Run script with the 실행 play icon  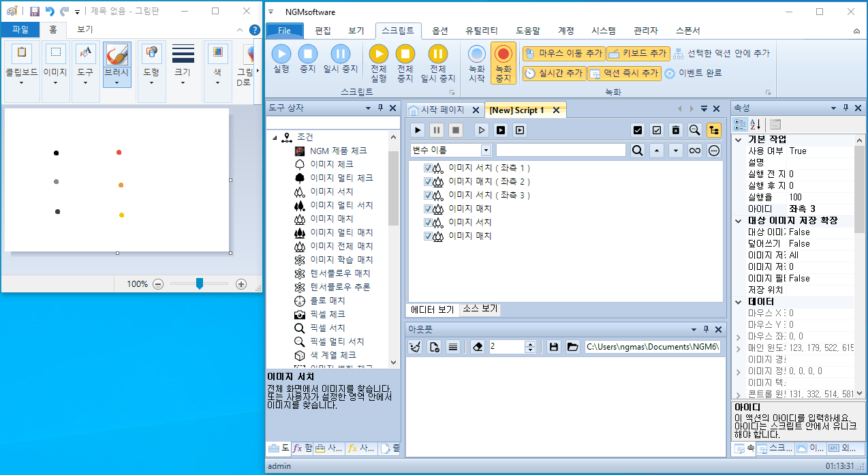(281, 54)
